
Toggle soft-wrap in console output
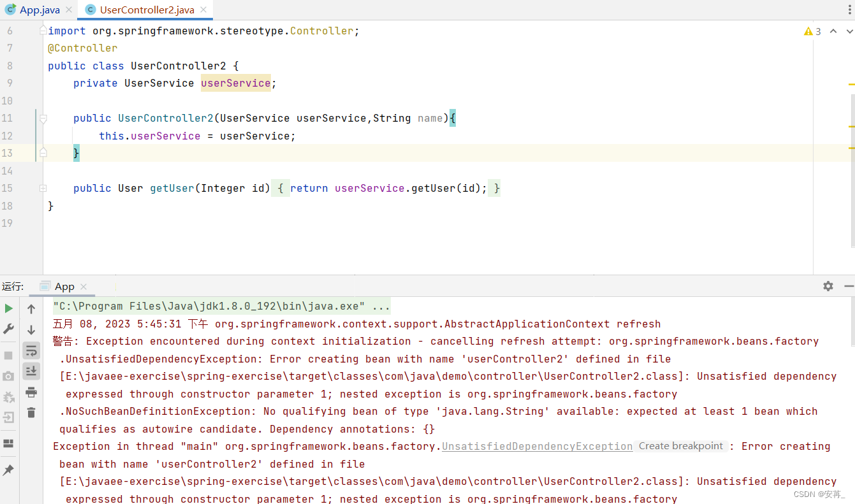coord(31,350)
